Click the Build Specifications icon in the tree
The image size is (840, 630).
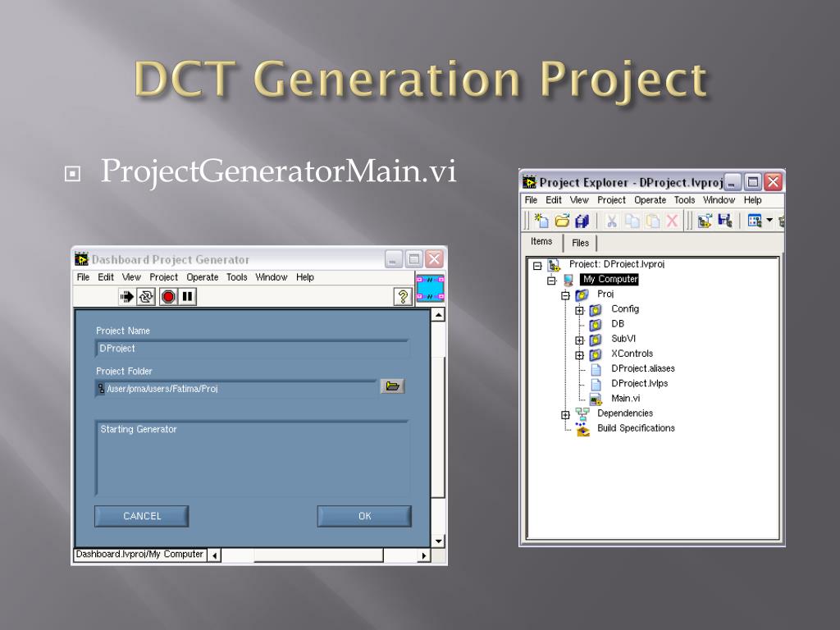[582, 429]
